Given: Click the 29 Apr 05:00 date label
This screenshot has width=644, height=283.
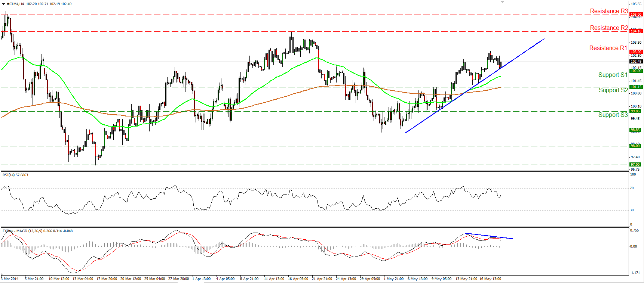Looking at the screenshot, I should pos(370,279).
